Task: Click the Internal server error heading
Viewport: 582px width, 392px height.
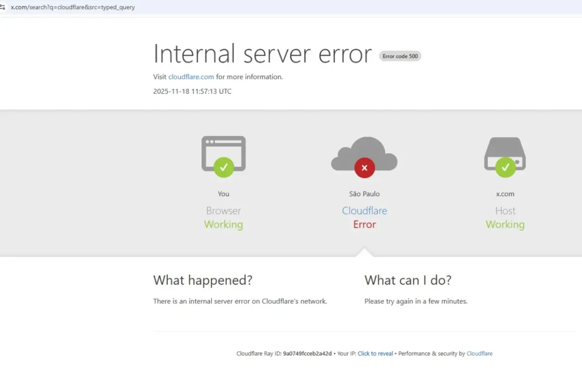Action: point(262,54)
